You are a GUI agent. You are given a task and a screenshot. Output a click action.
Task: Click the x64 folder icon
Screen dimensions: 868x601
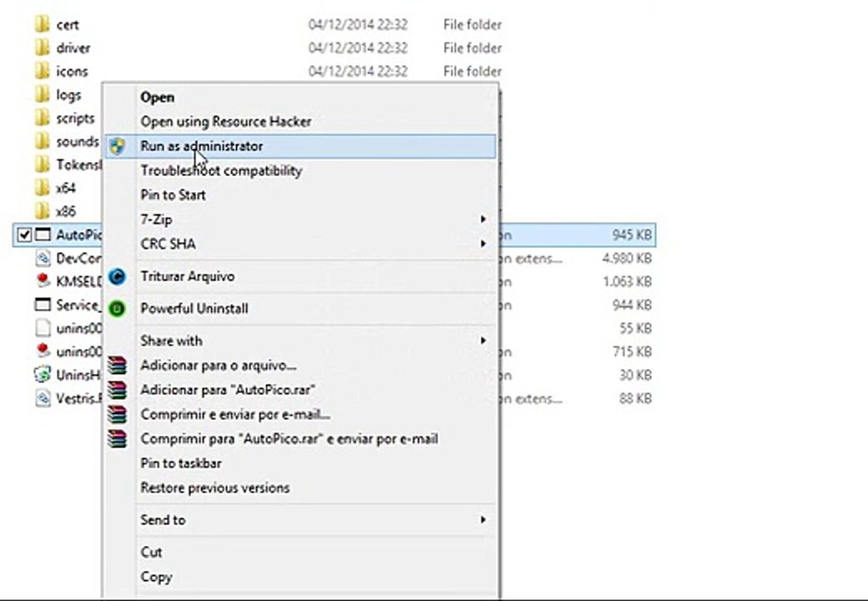pos(42,188)
